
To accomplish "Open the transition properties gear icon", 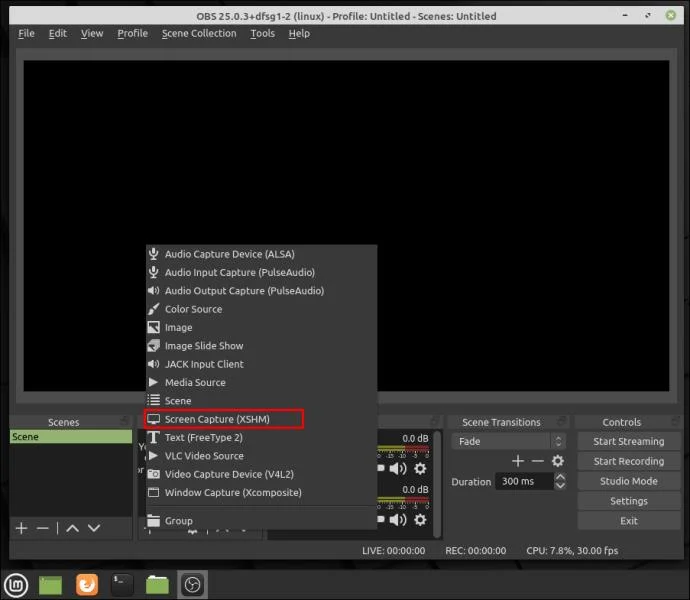I will (x=558, y=461).
